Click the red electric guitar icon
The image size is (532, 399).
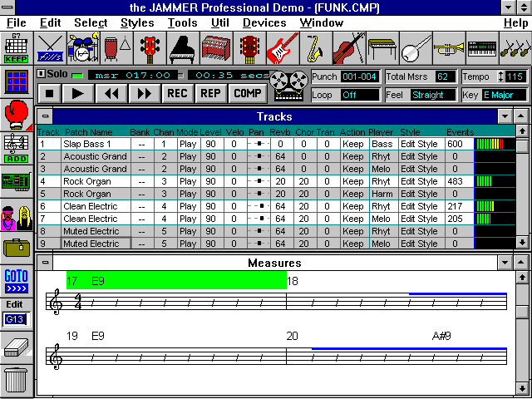click(x=282, y=49)
